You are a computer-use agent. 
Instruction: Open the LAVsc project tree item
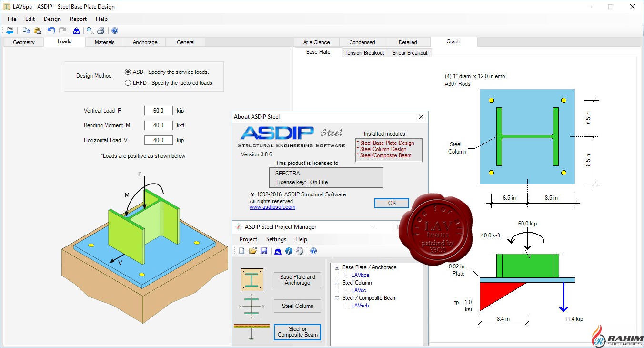click(358, 290)
